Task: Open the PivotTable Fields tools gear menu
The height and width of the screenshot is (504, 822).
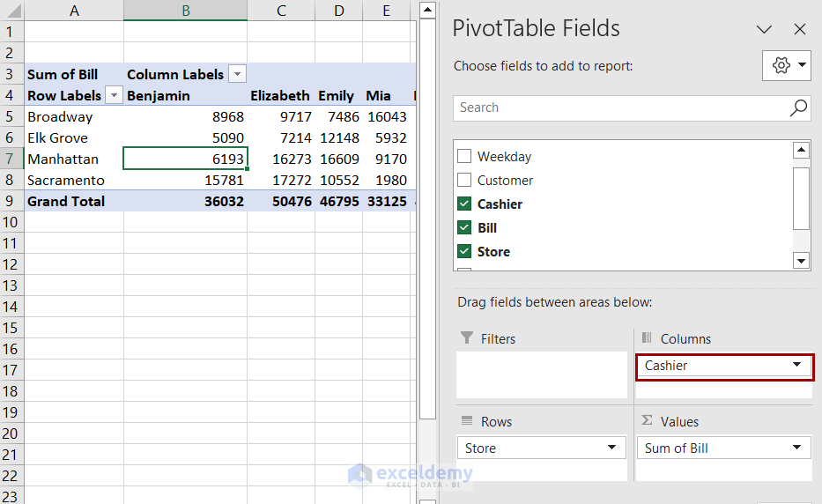Action: [786, 66]
